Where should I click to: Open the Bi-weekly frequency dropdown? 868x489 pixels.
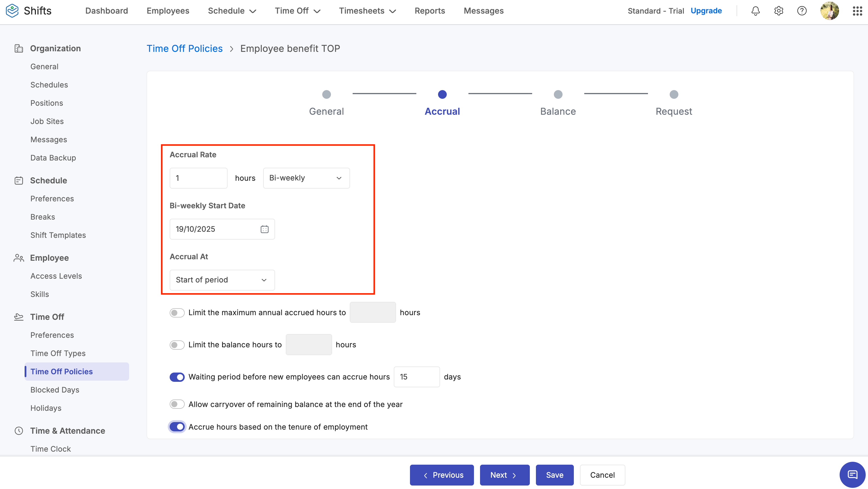pyautogui.click(x=306, y=178)
